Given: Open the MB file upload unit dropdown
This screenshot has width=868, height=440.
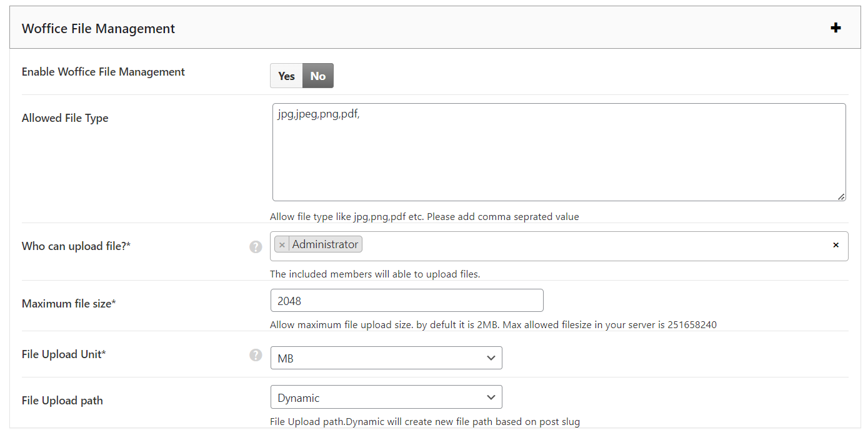Looking at the screenshot, I should (x=386, y=359).
